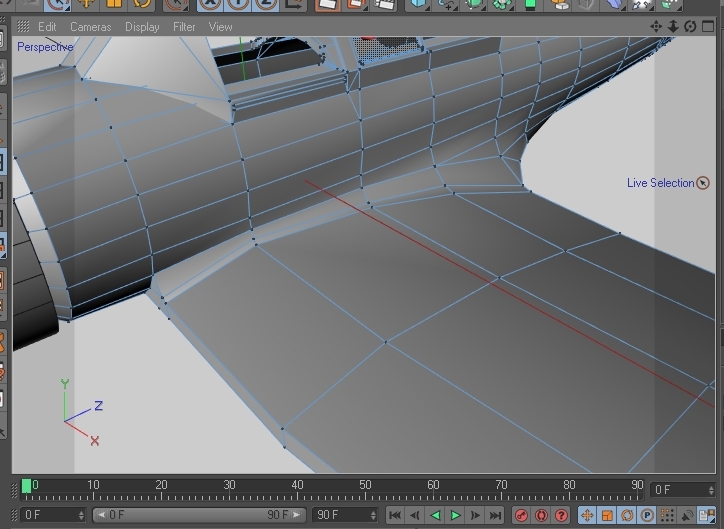
Task: Click the viewport zoom arrow icon
Action: tap(673, 27)
